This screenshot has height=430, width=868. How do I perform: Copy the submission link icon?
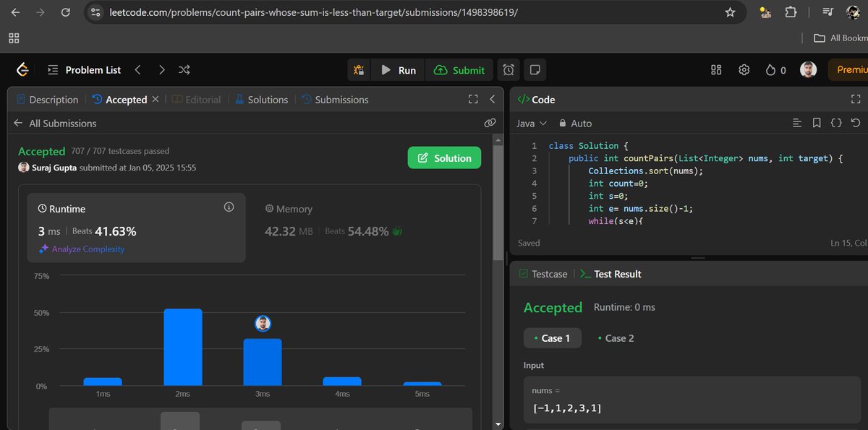[x=490, y=124]
